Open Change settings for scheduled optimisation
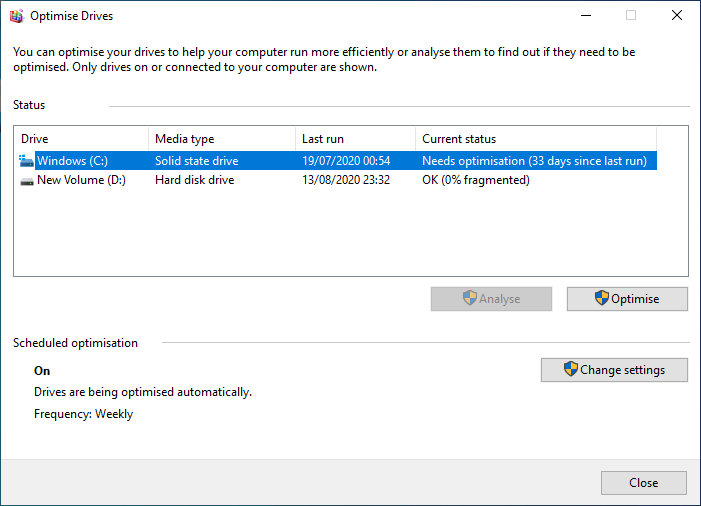This screenshot has height=506, width=701. click(x=614, y=370)
